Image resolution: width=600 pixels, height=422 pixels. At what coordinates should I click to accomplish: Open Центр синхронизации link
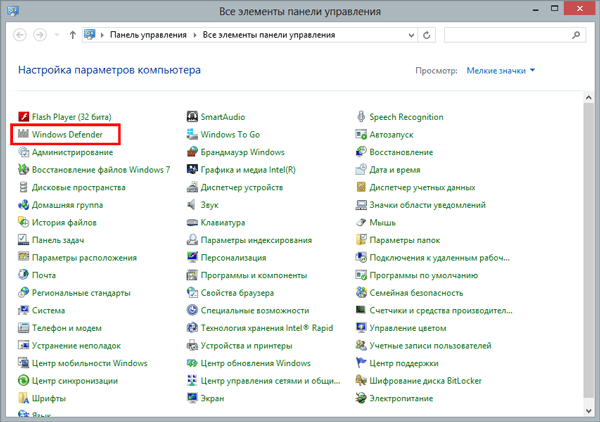(75, 381)
